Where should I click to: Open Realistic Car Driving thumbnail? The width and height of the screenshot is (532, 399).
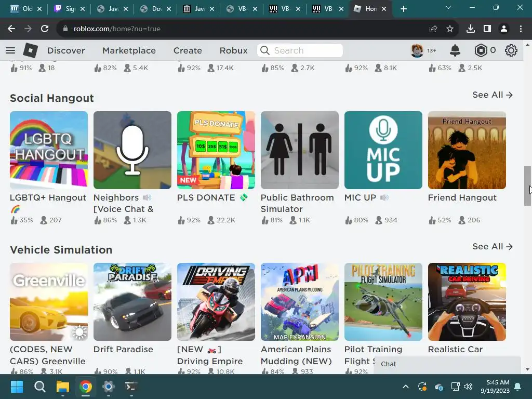(x=467, y=302)
